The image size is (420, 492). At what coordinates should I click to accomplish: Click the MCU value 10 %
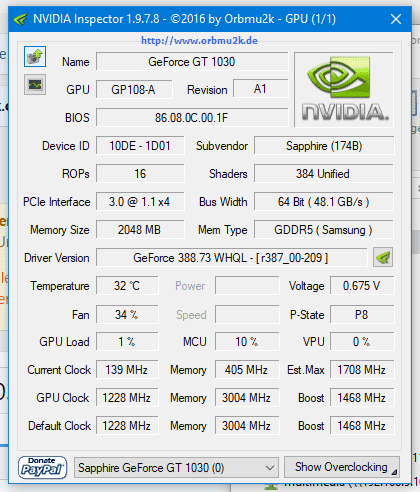(x=247, y=341)
